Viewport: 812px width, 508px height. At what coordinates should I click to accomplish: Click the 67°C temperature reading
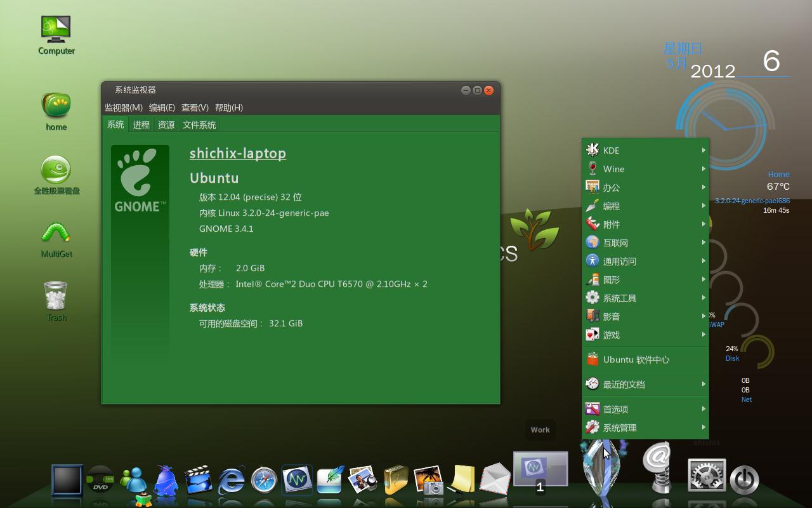coord(778,187)
